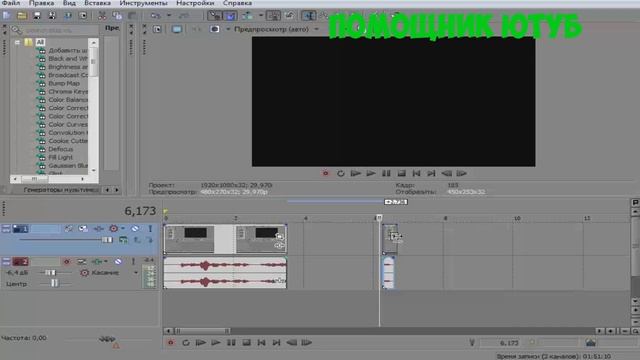Open the Правка menu
Image resolution: width=640 pixels, height=360 pixels.
tap(41, 3)
